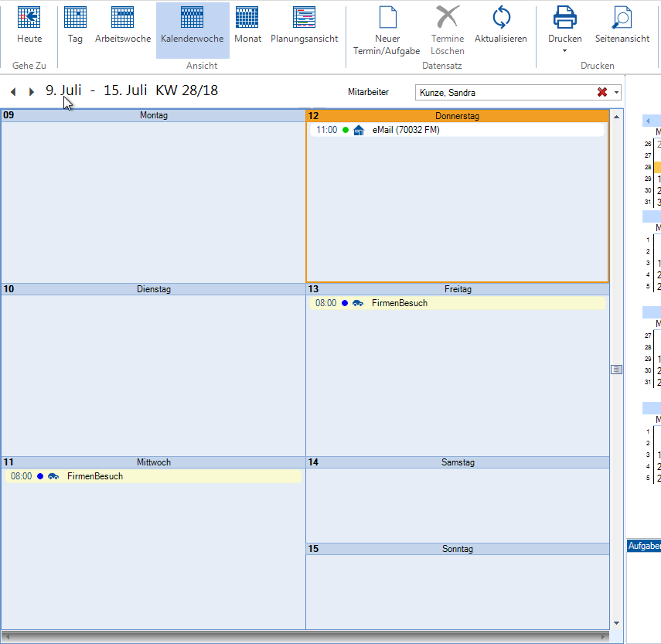Go to previous week arrow
This screenshot has width=661, height=644.
pos(13,92)
